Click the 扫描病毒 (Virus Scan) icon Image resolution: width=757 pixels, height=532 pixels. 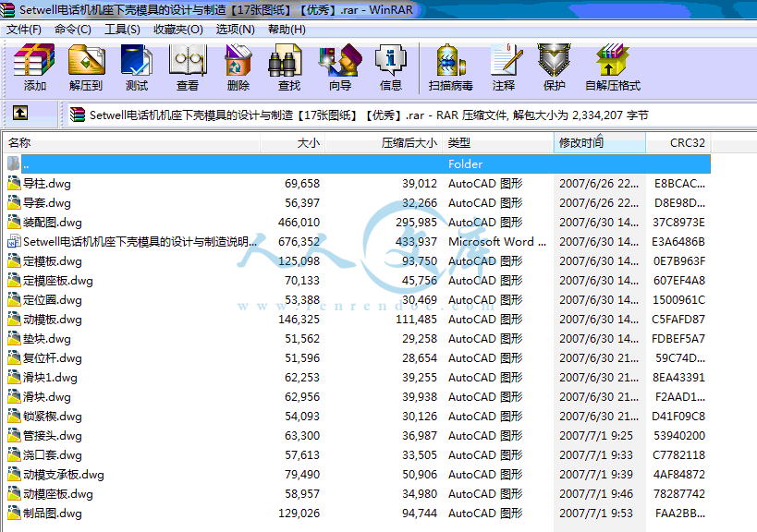(450, 60)
